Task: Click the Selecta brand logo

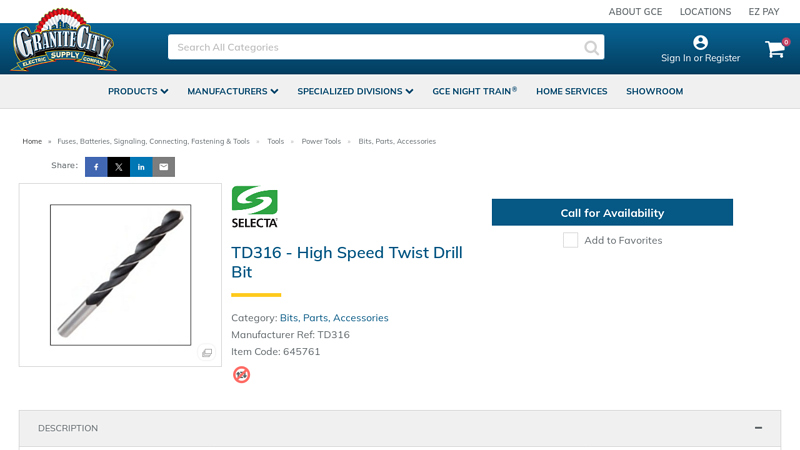Action: pos(255,207)
